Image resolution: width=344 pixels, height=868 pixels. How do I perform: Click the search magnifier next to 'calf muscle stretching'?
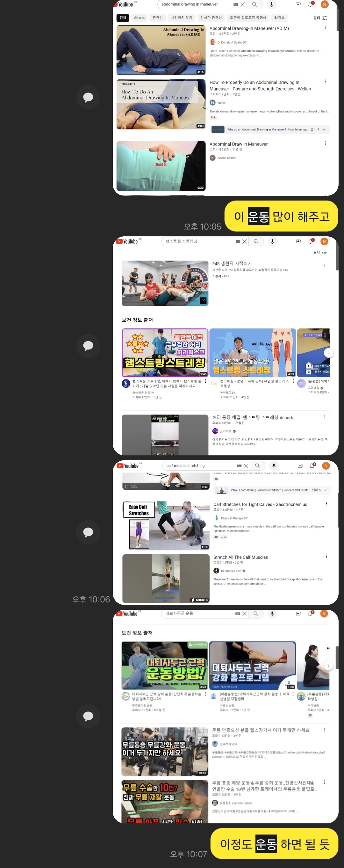click(x=257, y=466)
